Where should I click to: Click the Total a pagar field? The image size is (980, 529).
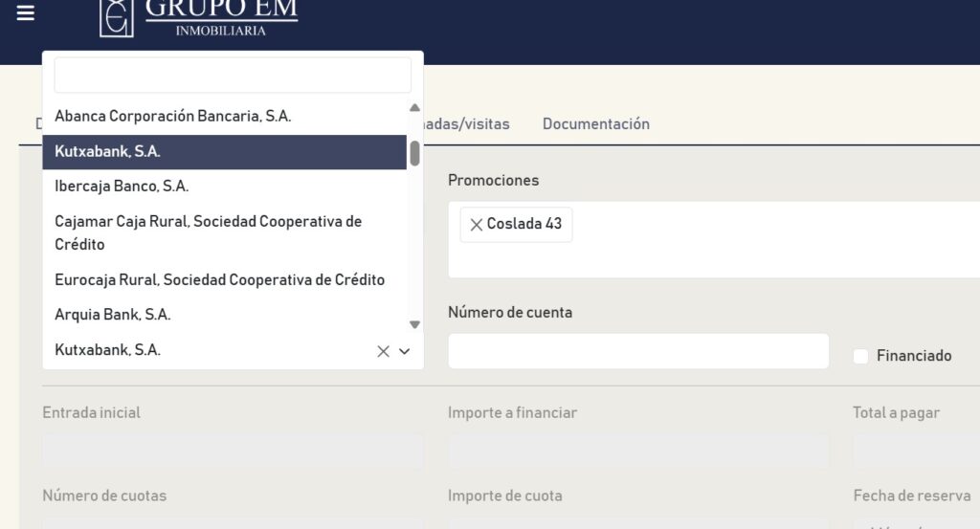[x=916, y=451]
